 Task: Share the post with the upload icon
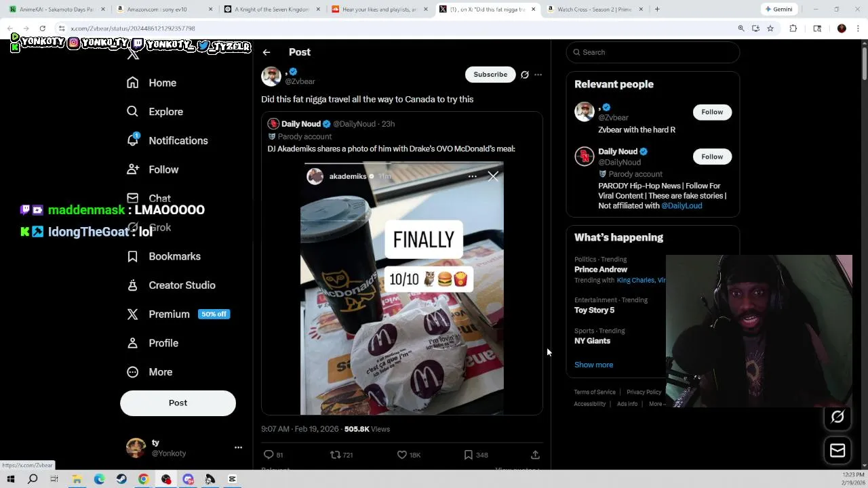click(x=535, y=455)
